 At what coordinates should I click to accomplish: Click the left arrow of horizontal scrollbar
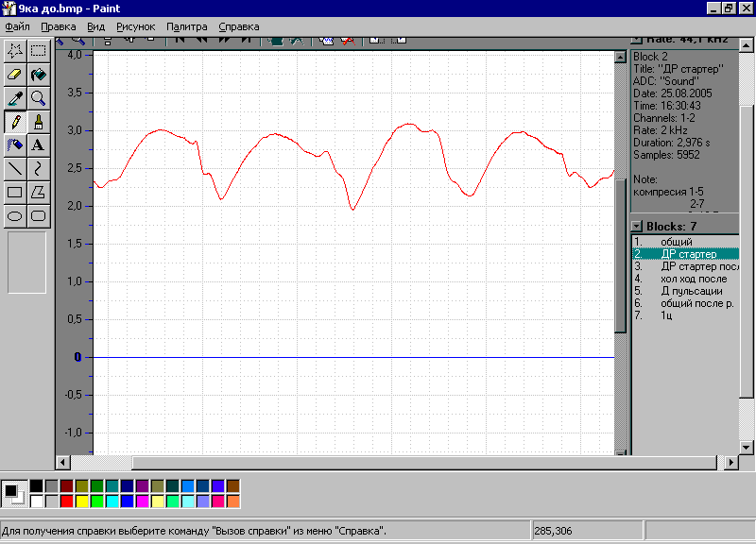62,463
